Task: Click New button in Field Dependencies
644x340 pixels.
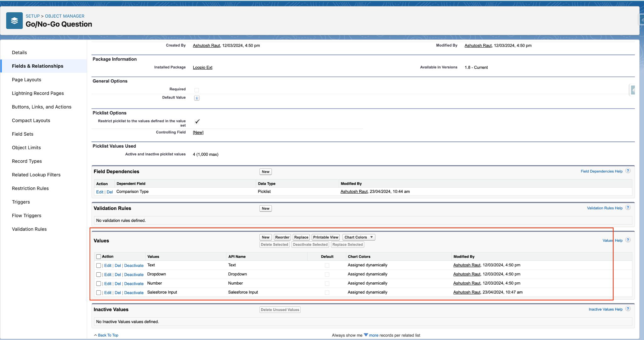Action: [x=265, y=172]
